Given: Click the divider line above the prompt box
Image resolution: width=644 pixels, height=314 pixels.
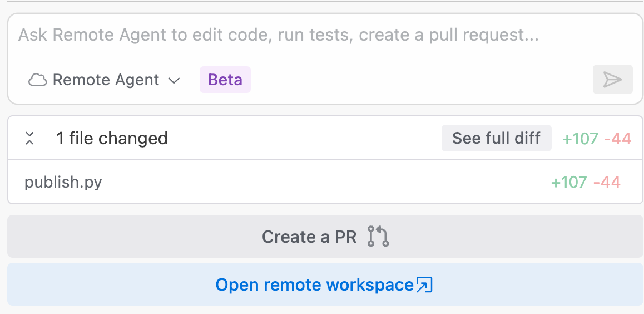Looking at the screenshot, I should point(322,2).
